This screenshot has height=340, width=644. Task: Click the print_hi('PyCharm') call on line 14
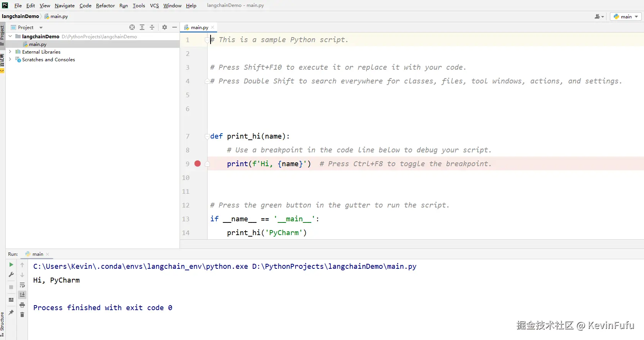267,232
